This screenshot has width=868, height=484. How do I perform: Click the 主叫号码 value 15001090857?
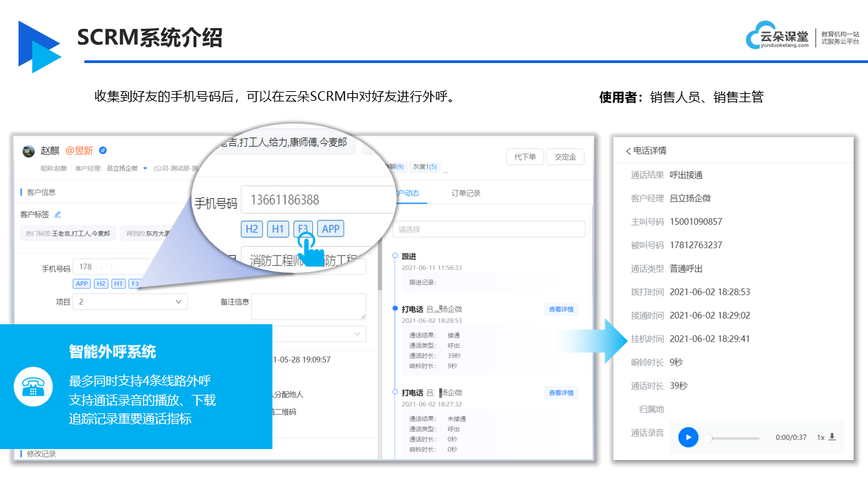pos(696,221)
